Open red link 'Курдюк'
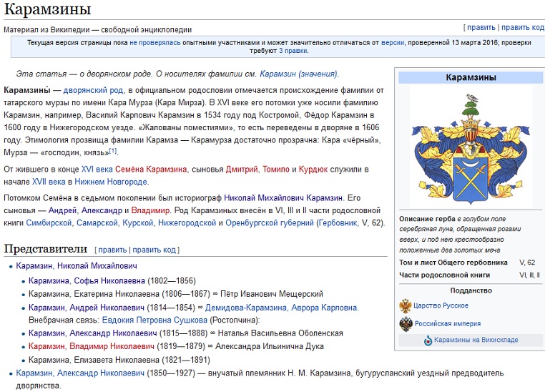Screen dimensions: 545x392 click(313, 170)
